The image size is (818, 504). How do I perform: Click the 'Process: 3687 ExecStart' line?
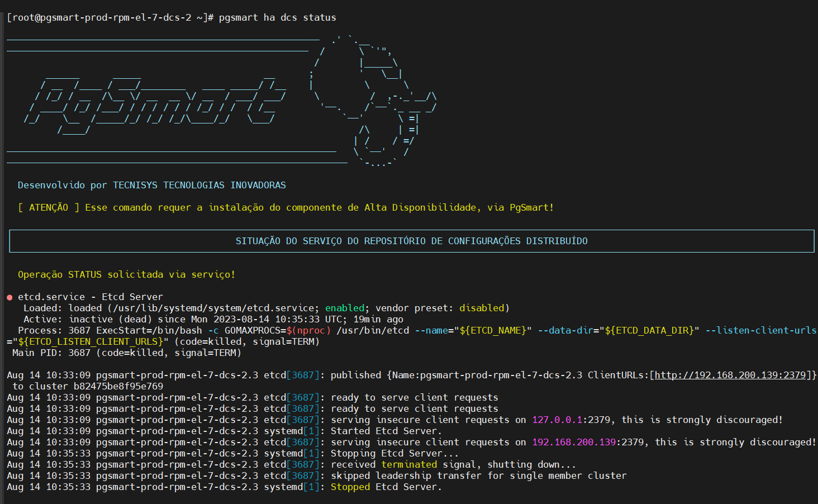click(417, 330)
